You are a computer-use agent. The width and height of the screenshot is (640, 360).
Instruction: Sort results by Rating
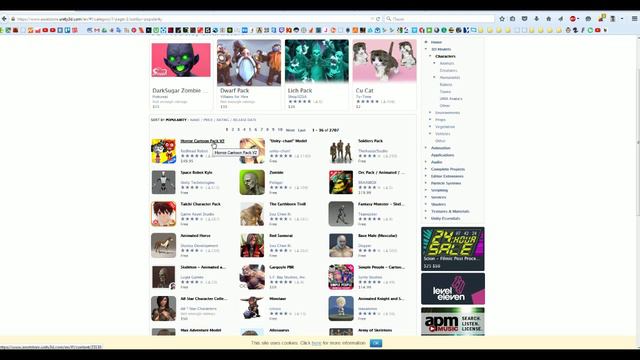pyautogui.click(x=222, y=120)
